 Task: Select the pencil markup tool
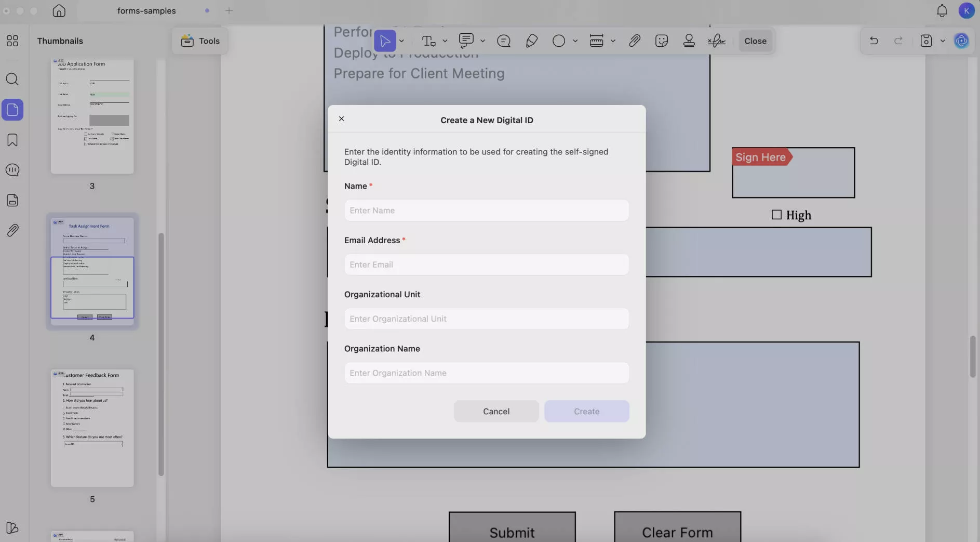pyautogui.click(x=531, y=41)
